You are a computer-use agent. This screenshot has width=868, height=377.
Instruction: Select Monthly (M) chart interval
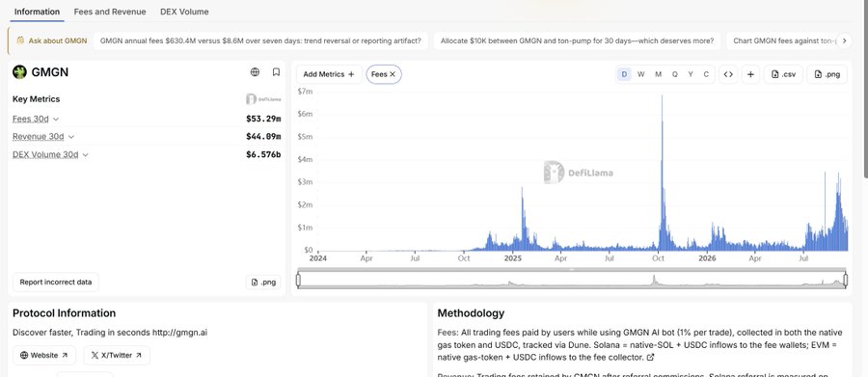coord(658,74)
